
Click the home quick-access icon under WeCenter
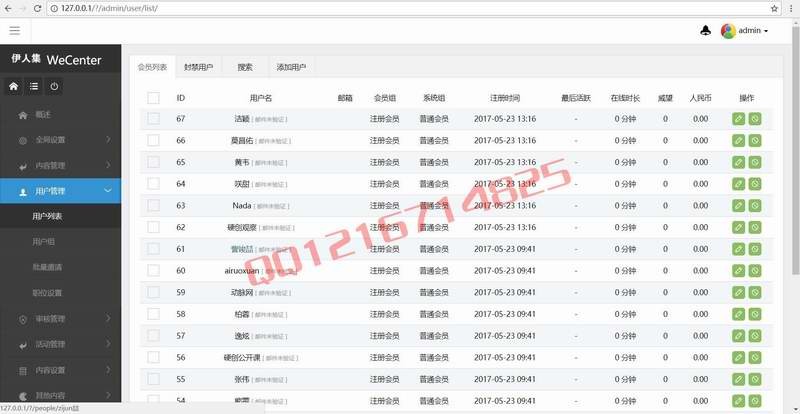click(14, 86)
